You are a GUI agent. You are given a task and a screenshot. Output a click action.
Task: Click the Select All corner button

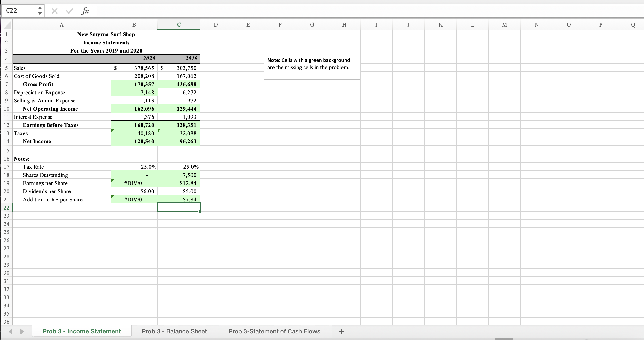[7, 24]
